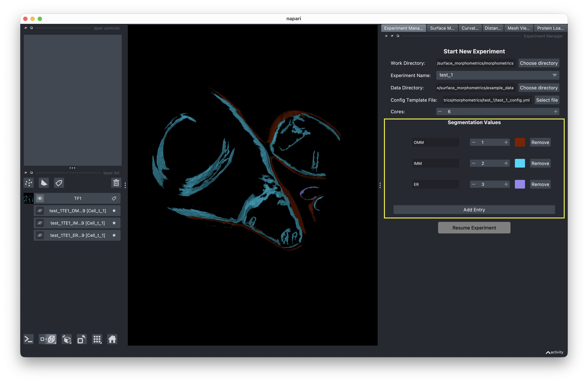Open the Mesh Vie... tab
Screen dimensions: 588x384
[x=518, y=28]
